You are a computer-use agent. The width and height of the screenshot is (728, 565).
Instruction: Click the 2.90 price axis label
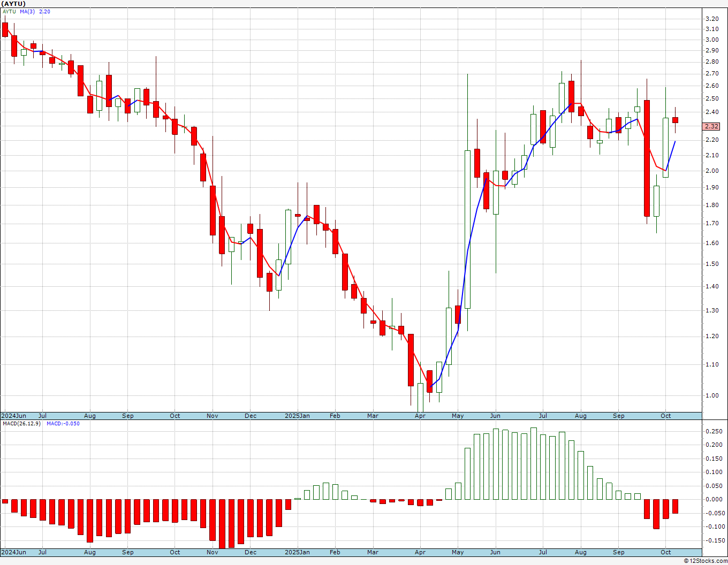(712, 51)
